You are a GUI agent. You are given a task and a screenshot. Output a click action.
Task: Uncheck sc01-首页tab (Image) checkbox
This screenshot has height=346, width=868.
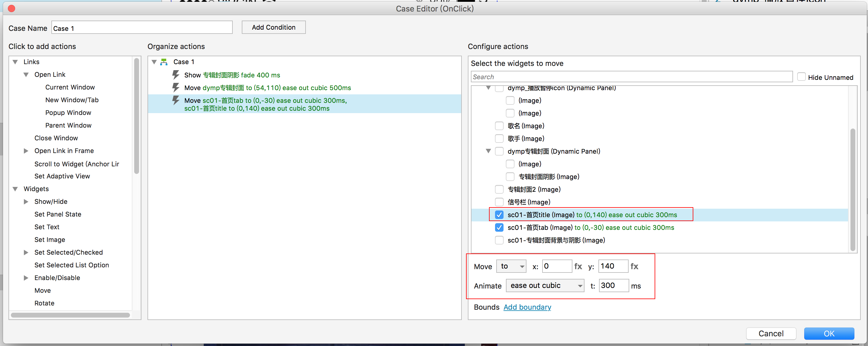tap(499, 227)
